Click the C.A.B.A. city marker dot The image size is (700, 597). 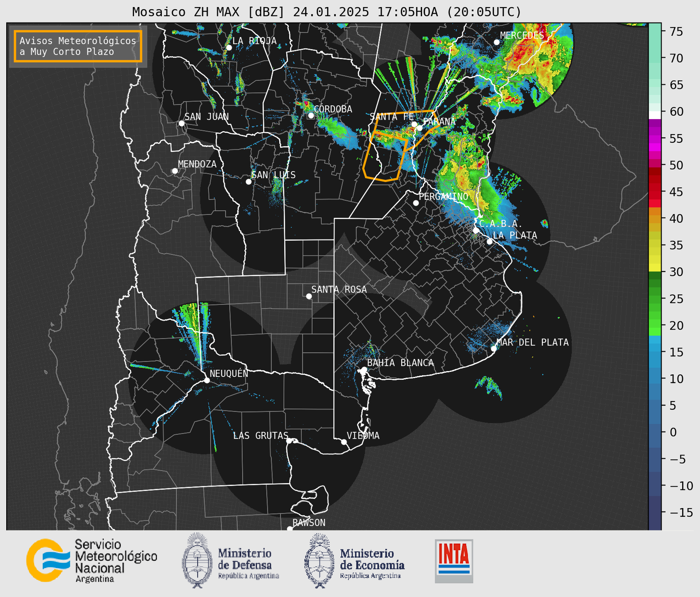(x=476, y=230)
